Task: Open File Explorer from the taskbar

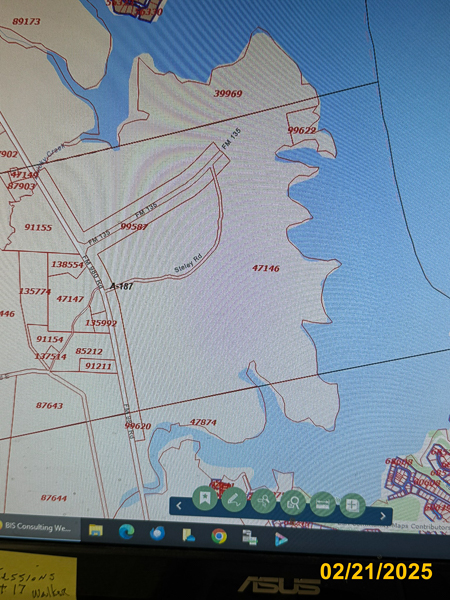Action: tap(96, 530)
